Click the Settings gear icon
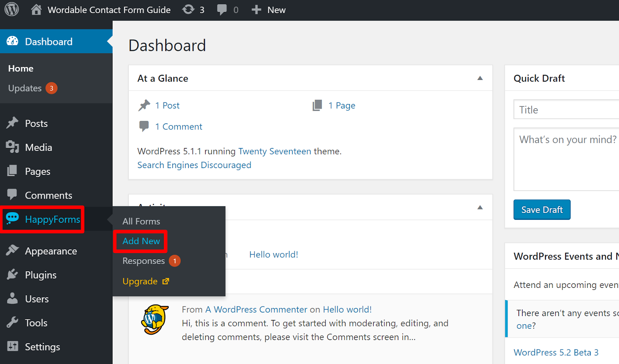Viewport: 619px width, 364px height. [12, 346]
